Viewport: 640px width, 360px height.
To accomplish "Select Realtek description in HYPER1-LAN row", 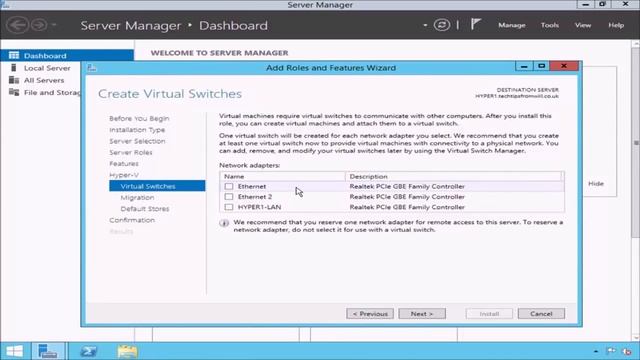I will [x=407, y=207].
